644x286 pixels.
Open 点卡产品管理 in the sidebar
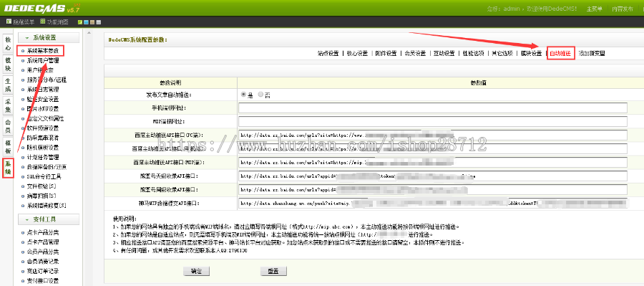click(43, 242)
